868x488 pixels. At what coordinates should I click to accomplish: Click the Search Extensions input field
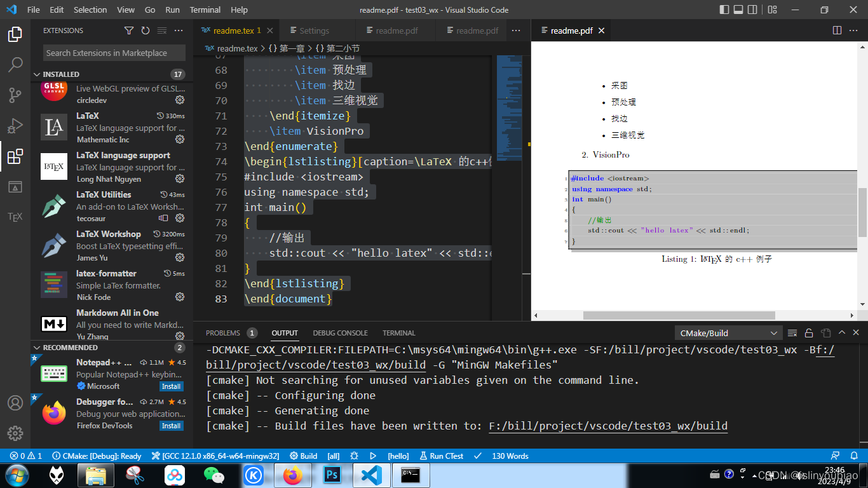pyautogui.click(x=112, y=53)
